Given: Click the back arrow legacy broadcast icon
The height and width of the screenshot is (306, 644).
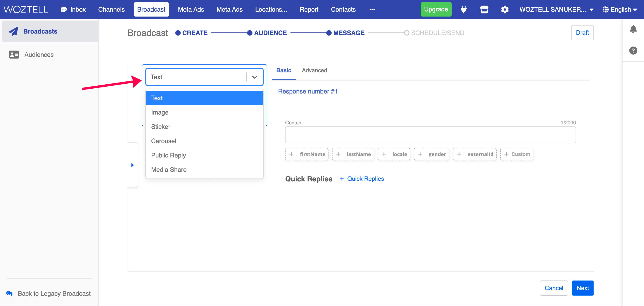Looking at the screenshot, I should tap(9, 293).
